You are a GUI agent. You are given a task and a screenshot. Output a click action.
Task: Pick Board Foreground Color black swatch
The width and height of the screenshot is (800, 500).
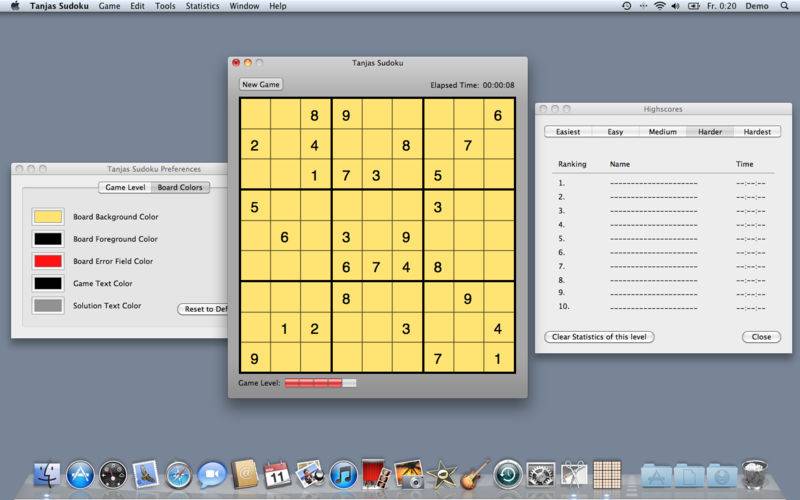coord(48,239)
